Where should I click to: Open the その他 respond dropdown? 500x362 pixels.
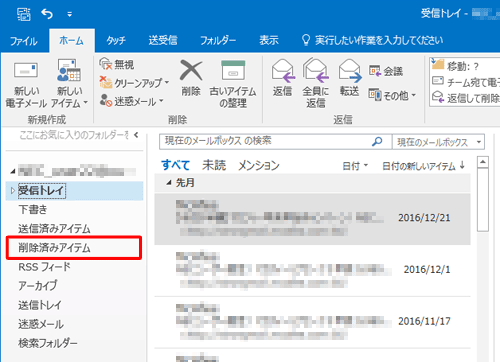pyautogui.click(x=392, y=96)
